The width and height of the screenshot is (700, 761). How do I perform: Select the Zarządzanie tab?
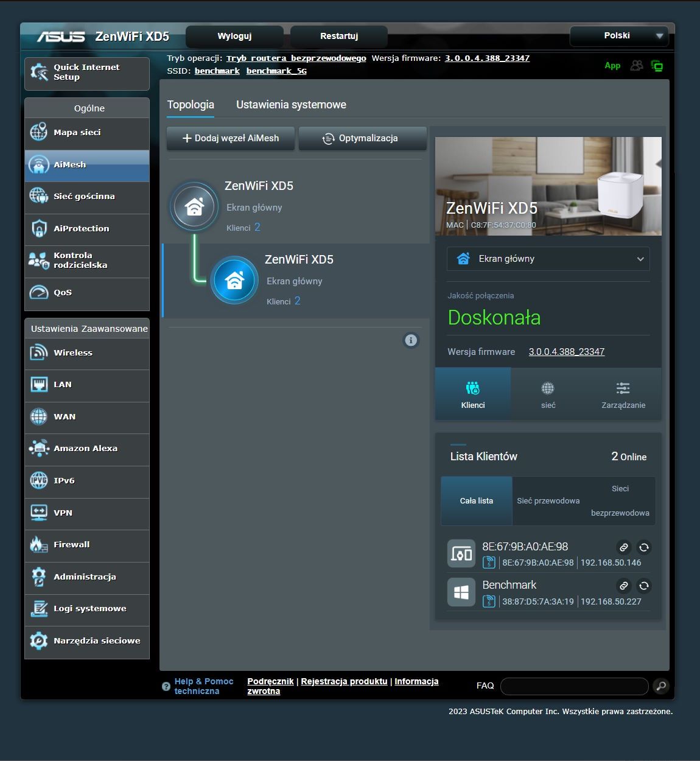click(623, 395)
